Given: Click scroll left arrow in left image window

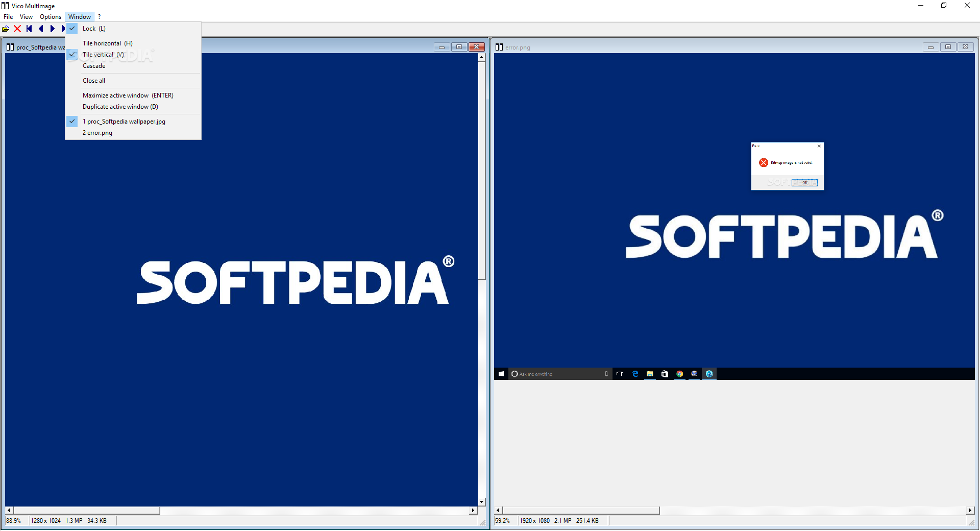Looking at the screenshot, I should click(x=9, y=511).
